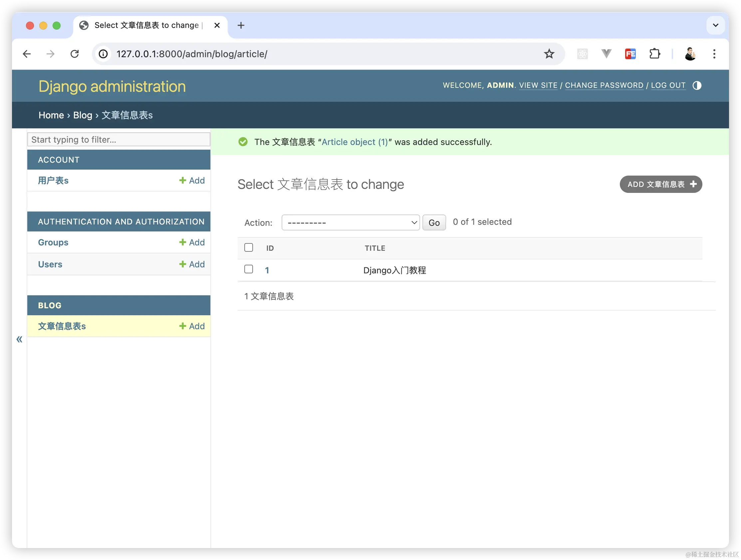Click the React devtools extension icon

point(582,54)
